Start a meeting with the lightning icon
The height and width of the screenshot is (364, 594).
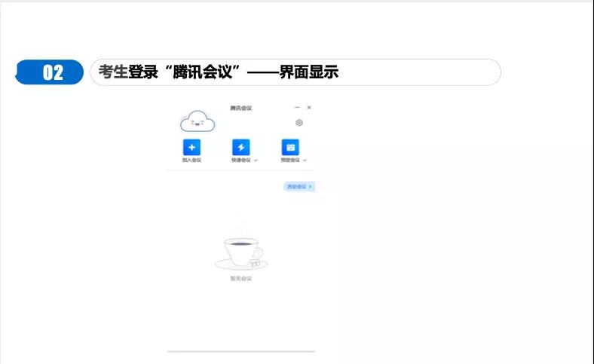(x=241, y=147)
